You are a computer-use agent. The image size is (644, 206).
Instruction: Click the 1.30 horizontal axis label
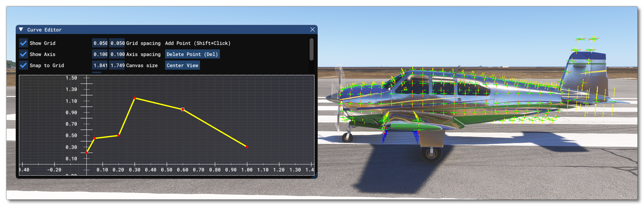[295, 170]
